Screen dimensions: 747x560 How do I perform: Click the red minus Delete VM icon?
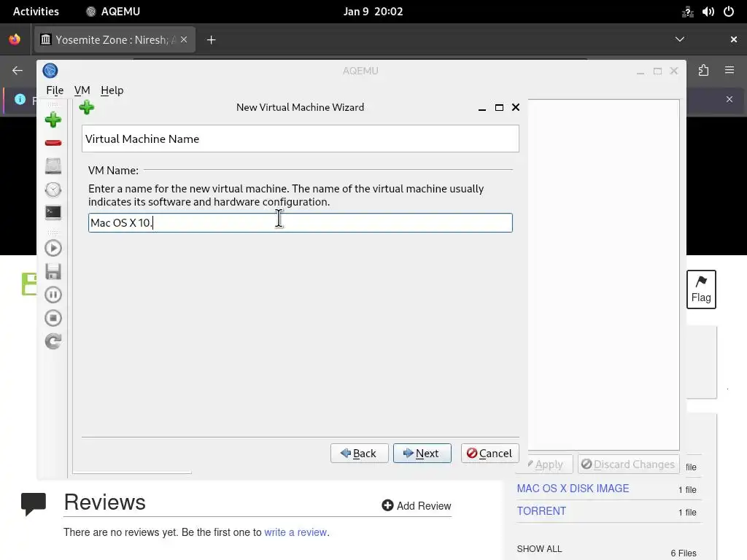click(x=53, y=143)
